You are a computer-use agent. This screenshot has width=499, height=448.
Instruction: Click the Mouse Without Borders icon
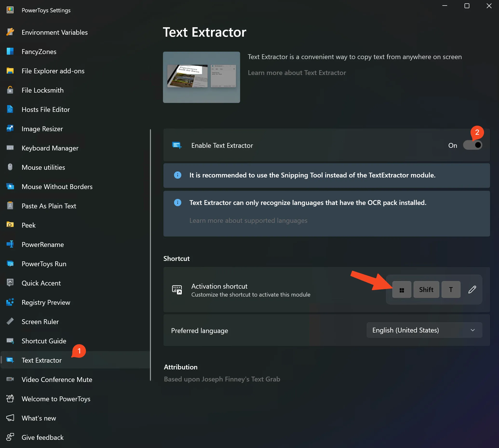pos(10,187)
